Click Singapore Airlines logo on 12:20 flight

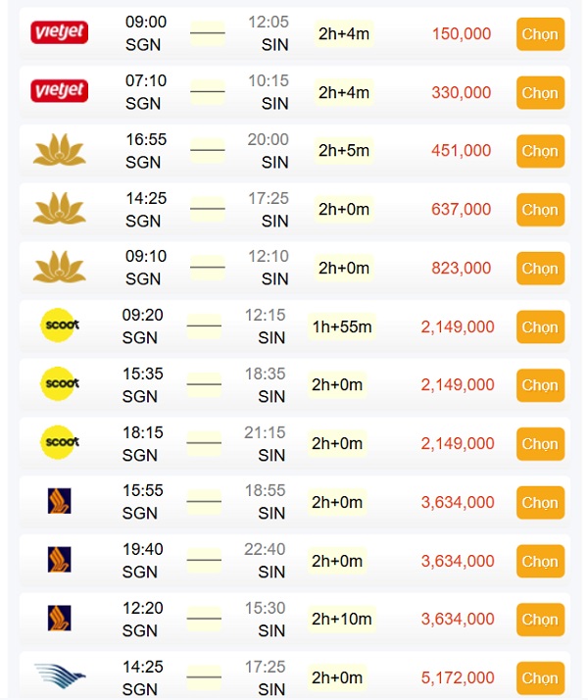(60, 618)
